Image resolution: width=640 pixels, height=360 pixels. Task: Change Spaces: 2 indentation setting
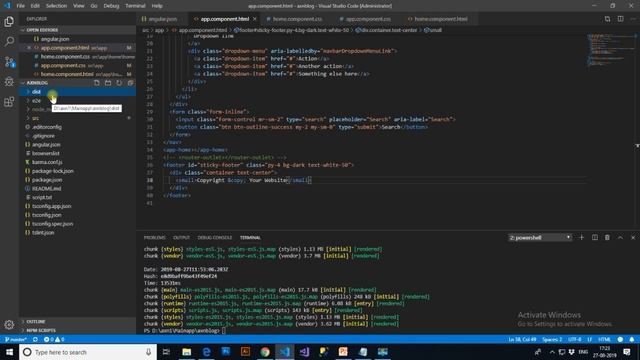[x=552, y=340]
